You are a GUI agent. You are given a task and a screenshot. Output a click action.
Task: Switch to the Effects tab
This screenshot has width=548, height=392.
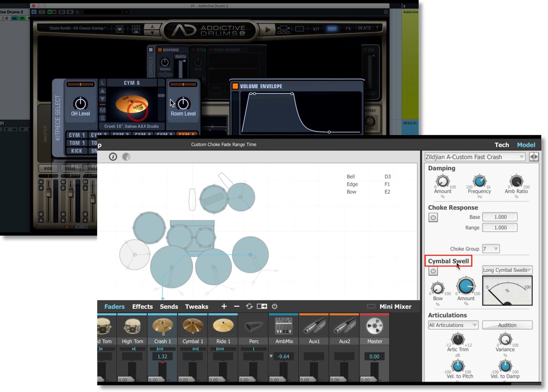pos(142,307)
